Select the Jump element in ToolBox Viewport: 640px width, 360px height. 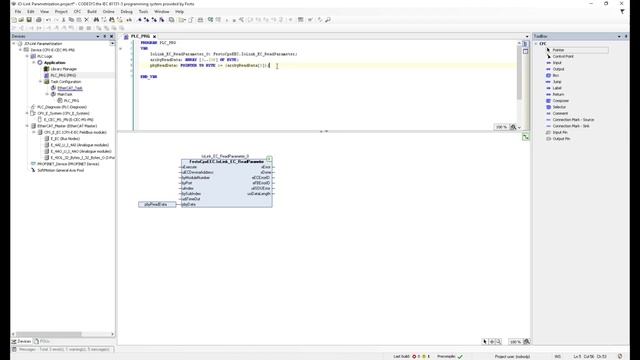557,82
